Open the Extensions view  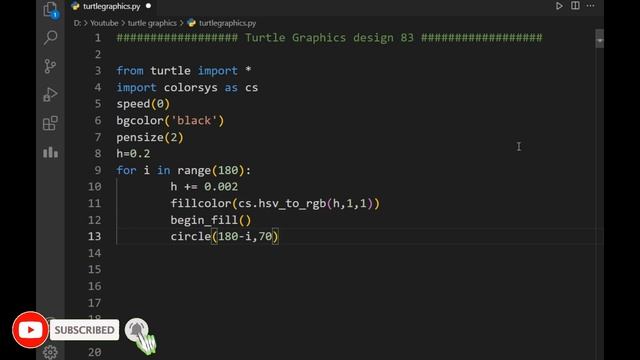pyautogui.click(x=50, y=123)
